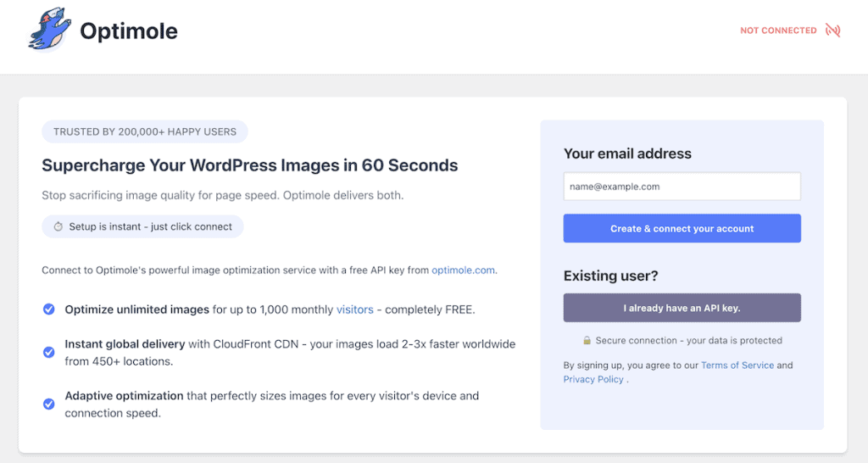This screenshot has height=463, width=868.
Task: Click the Trusted by 200,000+ happy users badge
Action: pos(145,131)
